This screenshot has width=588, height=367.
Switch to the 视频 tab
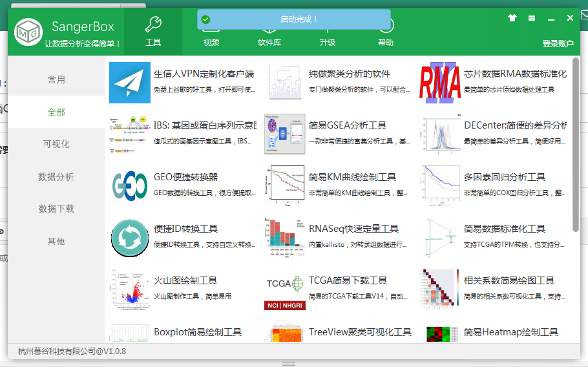tap(211, 43)
